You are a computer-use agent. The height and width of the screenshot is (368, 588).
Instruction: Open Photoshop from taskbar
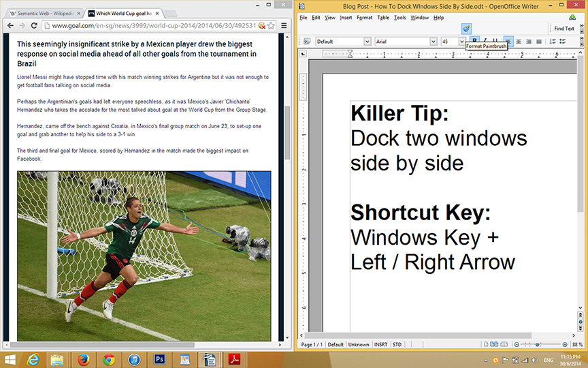(x=159, y=360)
